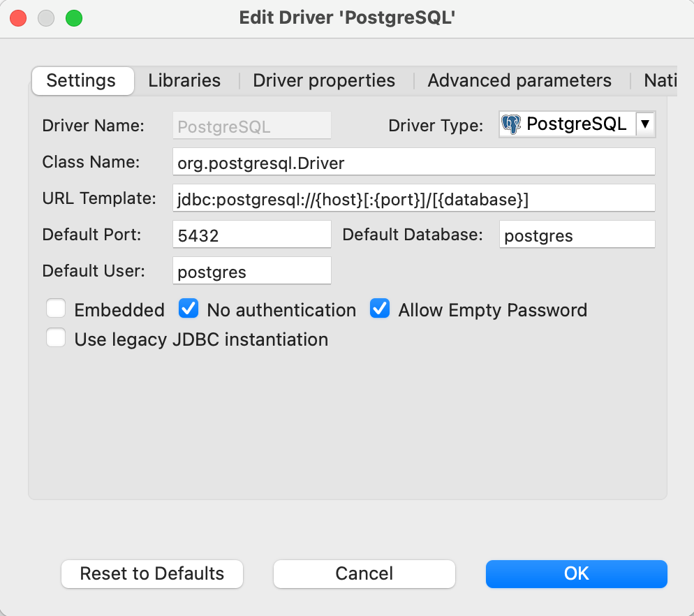694x616 pixels.
Task: Click Reset to Defaults button
Action: pos(152,574)
